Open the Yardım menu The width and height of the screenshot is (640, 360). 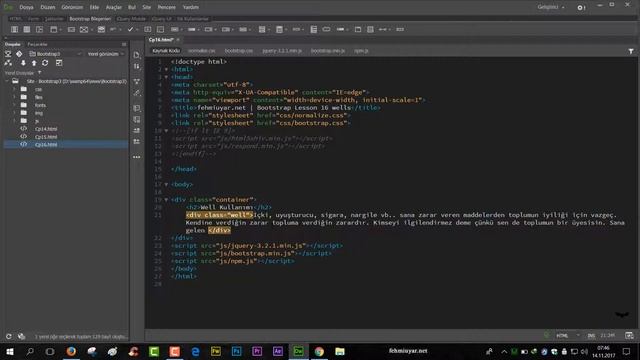(x=191, y=7)
